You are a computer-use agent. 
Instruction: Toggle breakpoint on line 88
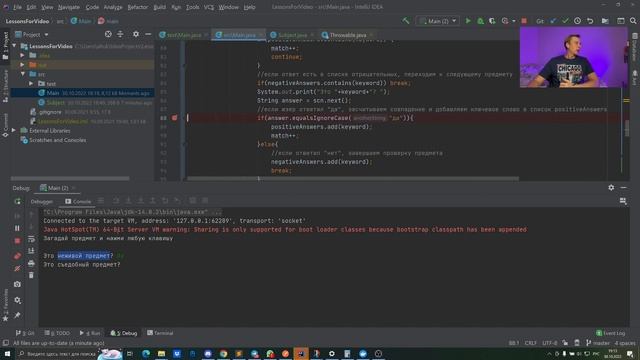(x=174, y=118)
